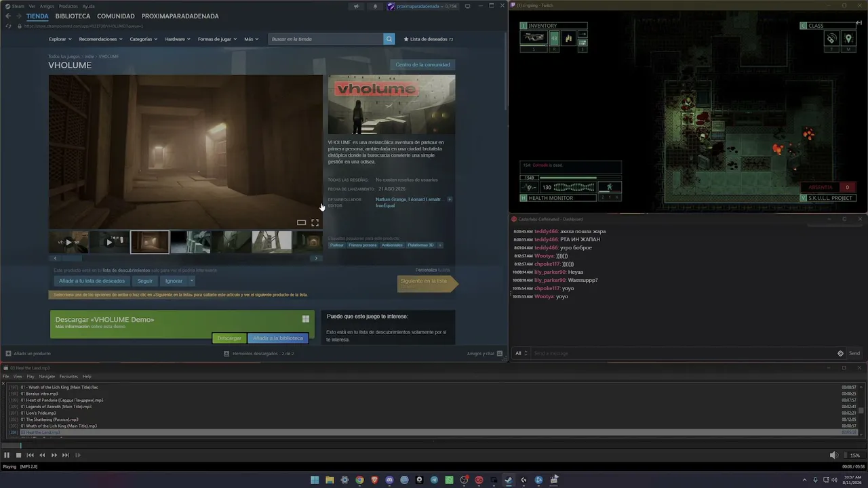Toggle fullscreen on the VHOLUME media viewer
868x488 pixels.
coord(315,222)
